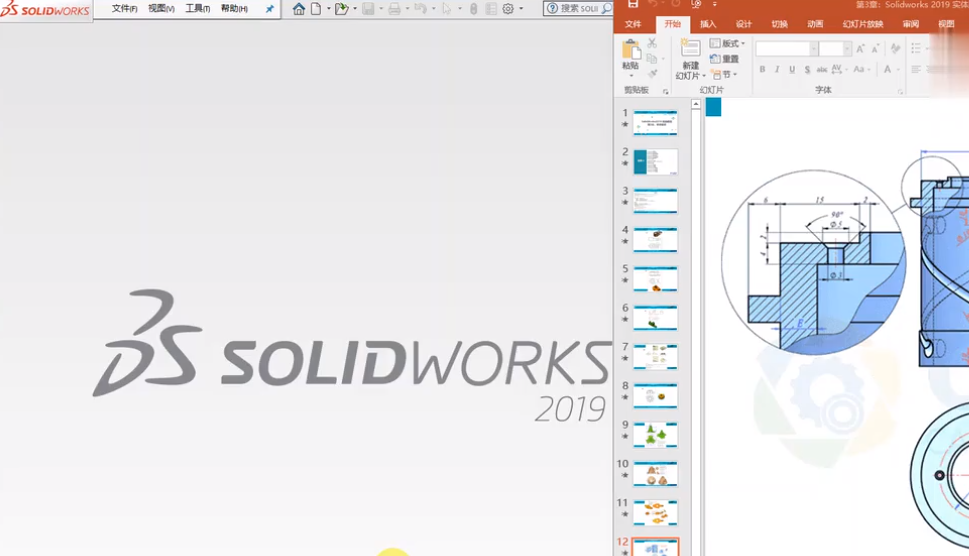Click PowerPoint start-from-beginning icon in quick access

(x=696, y=4)
